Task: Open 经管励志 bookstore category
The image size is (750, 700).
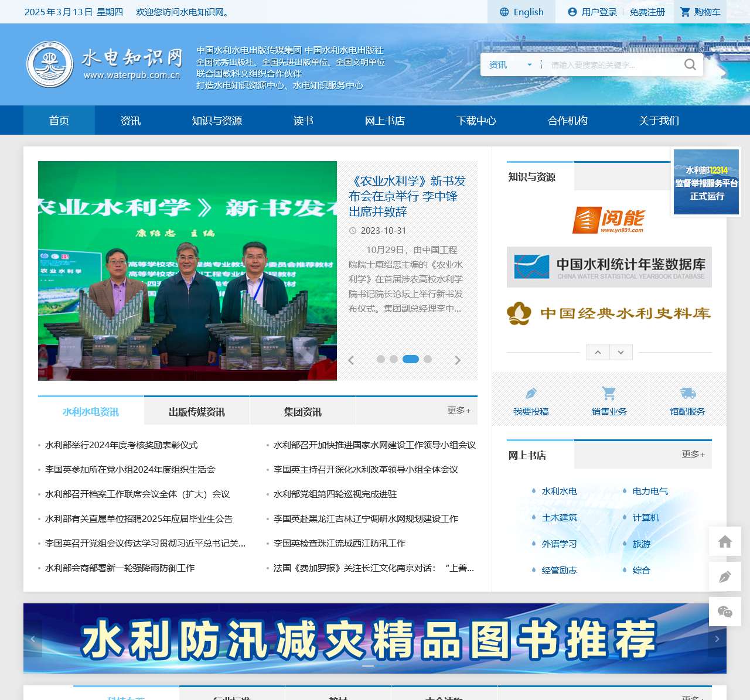Action: coord(560,571)
